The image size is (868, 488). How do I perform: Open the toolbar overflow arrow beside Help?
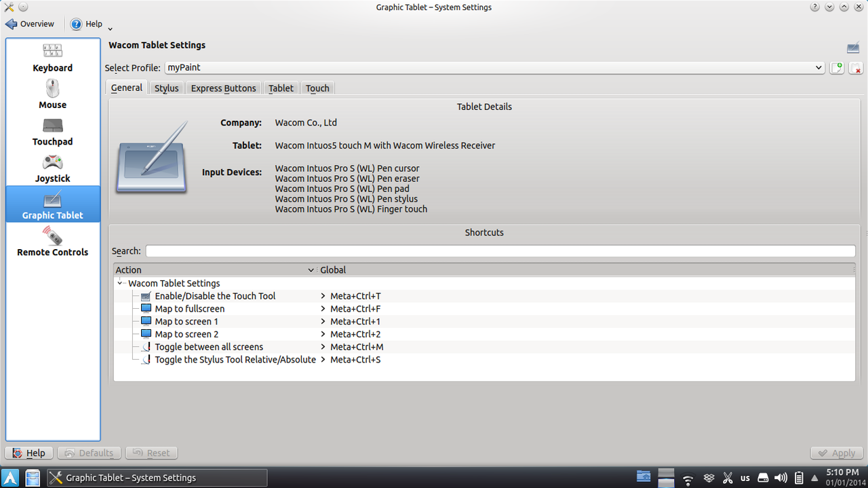111,29
